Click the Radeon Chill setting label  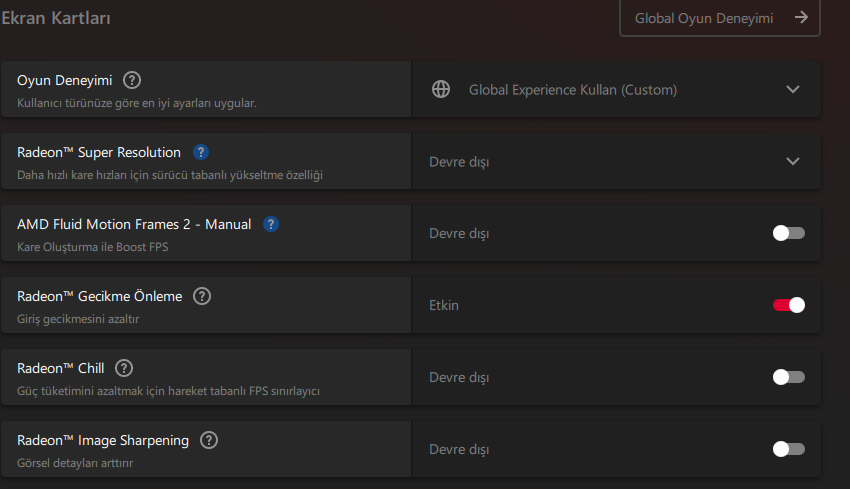61,368
